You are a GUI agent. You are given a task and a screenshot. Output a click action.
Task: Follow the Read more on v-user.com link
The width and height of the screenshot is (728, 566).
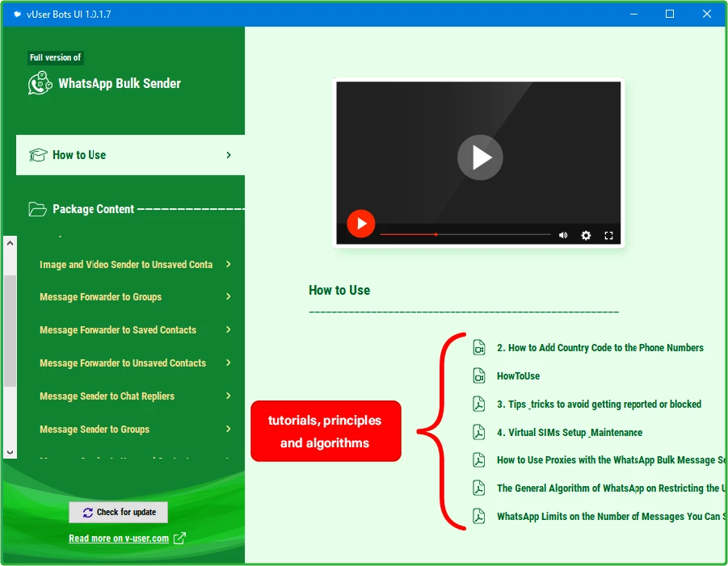coord(119,539)
